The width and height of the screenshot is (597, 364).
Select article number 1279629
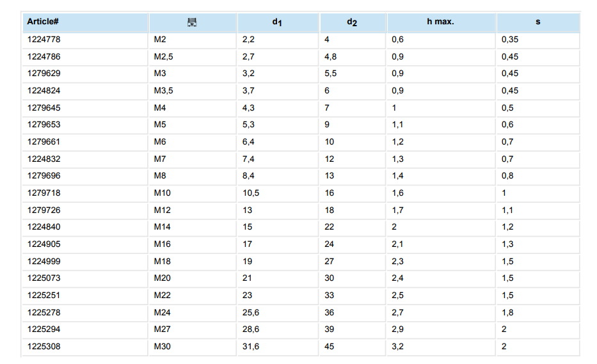pos(44,74)
